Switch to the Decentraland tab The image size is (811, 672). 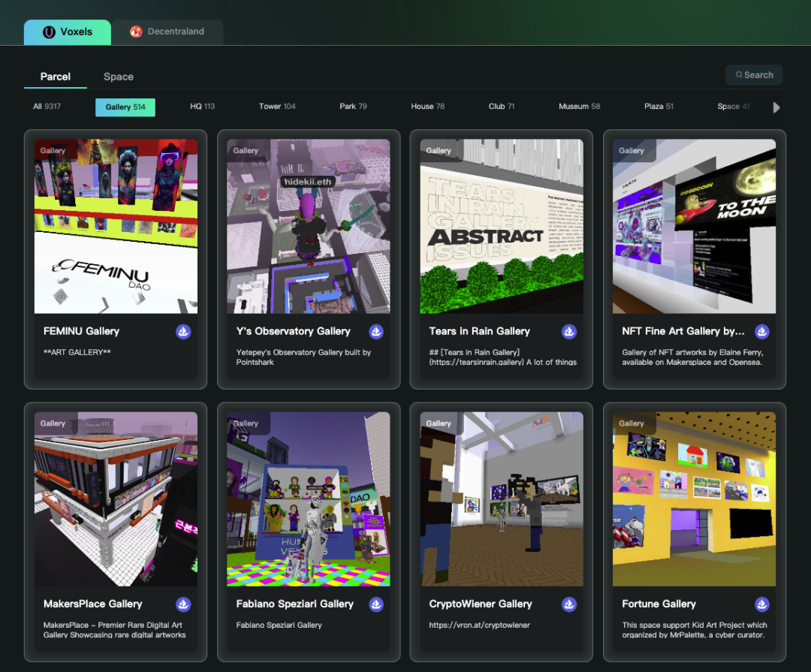coord(167,32)
